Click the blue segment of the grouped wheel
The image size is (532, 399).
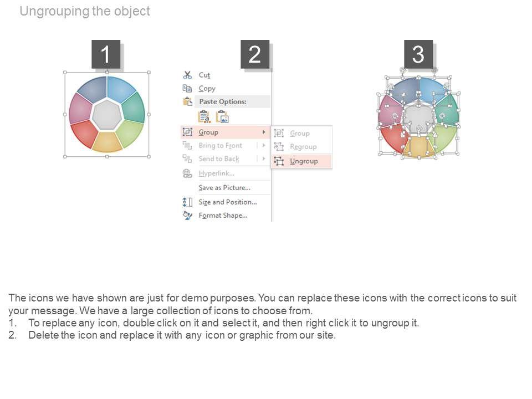[121, 88]
